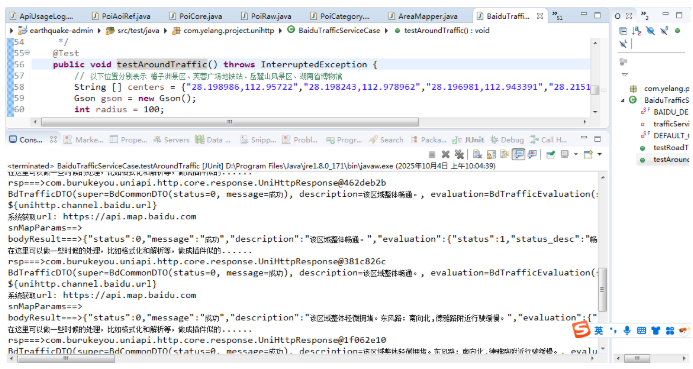Collapse BaiduTrafficS class node in Outline
This screenshot has width=693, height=369.
tap(622, 100)
